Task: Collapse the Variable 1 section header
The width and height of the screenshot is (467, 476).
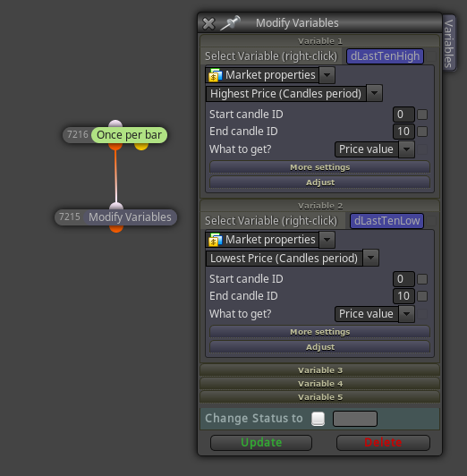Action: pyautogui.click(x=319, y=41)
